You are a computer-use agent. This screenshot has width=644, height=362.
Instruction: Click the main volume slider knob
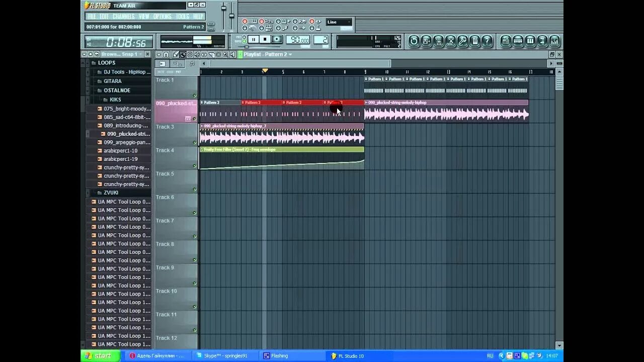tap(223, 8)
